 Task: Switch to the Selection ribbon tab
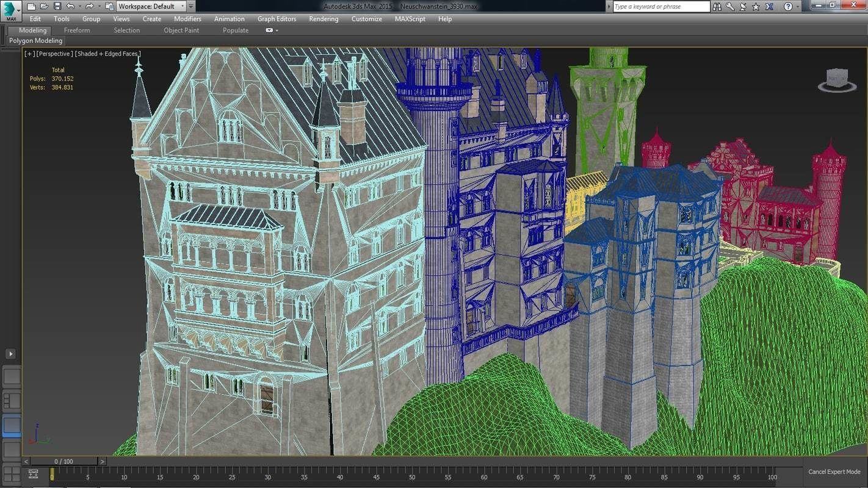point(126,30)
